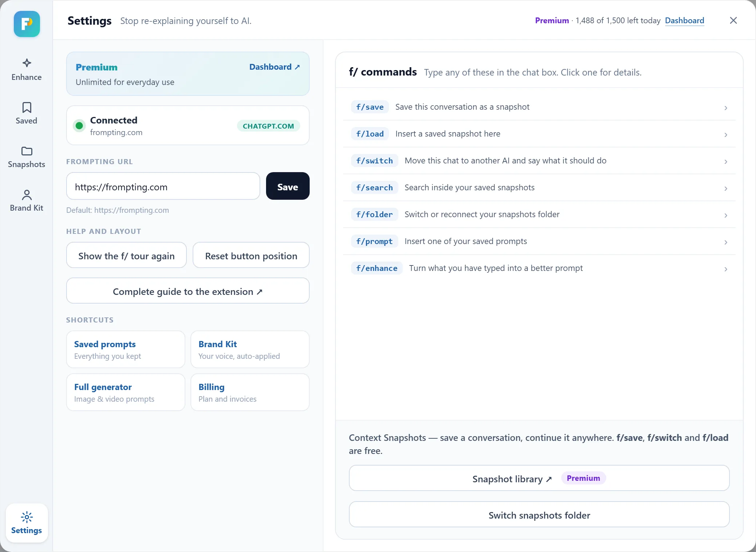Open the Brand Kit shortcut card
Screen dimensions: 756x552
coord(250,349)
